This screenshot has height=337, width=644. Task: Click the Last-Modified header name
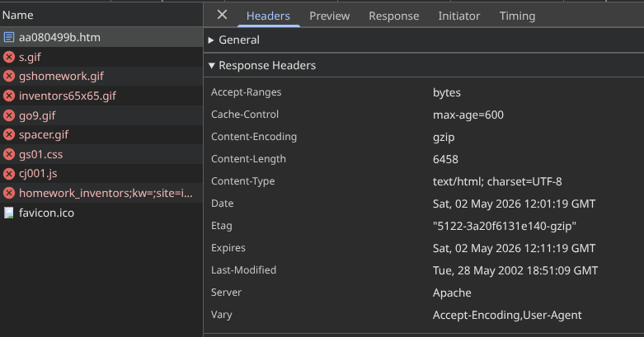[x=243, y=270]
